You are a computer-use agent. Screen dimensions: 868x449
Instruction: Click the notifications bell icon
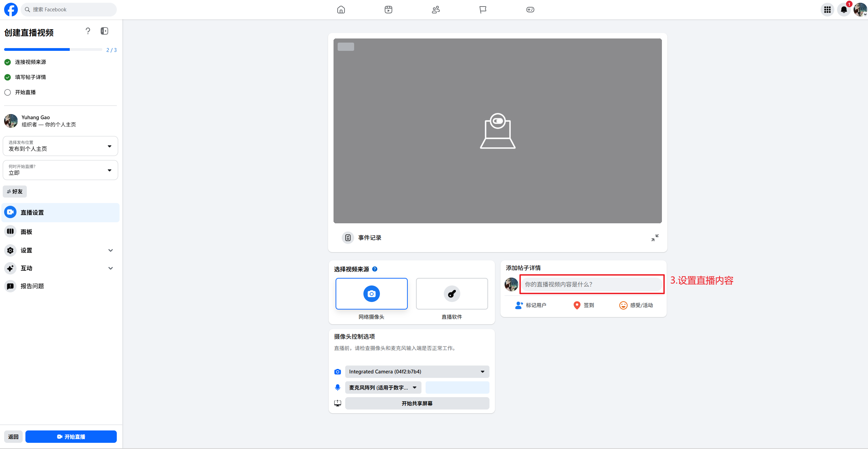844,10
